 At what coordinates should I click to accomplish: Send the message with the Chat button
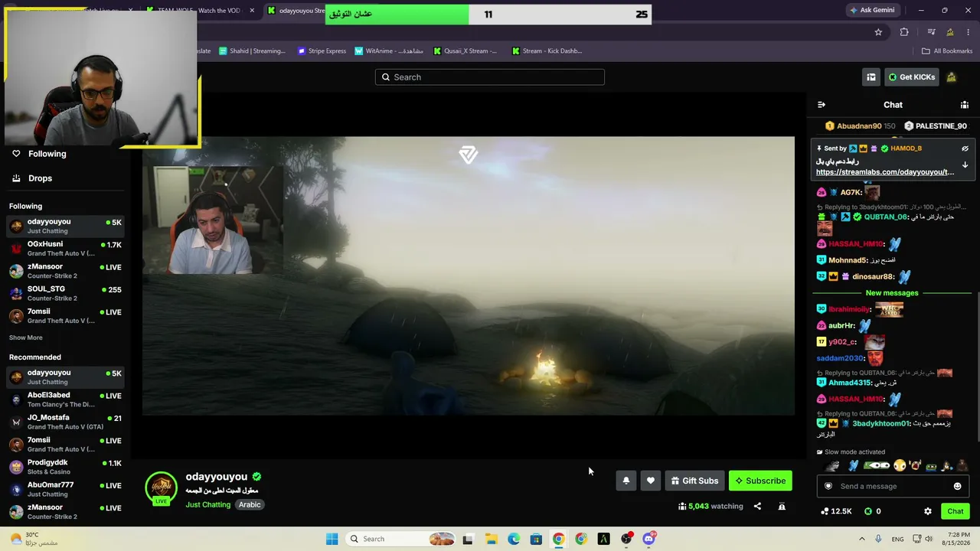955,511
